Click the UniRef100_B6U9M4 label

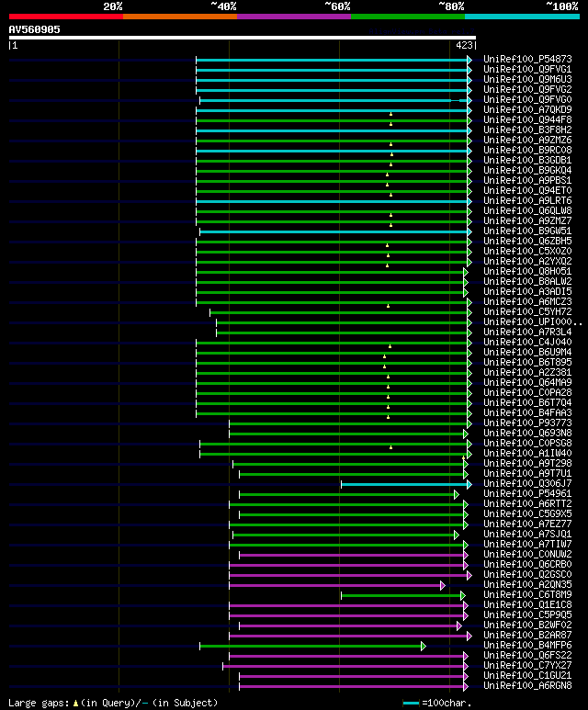coord(527,353)
